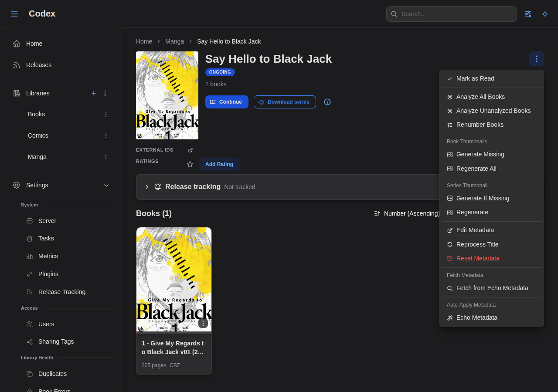Click the Add Rating button
The width and height of the screenshot is (558, 392).
219,164
